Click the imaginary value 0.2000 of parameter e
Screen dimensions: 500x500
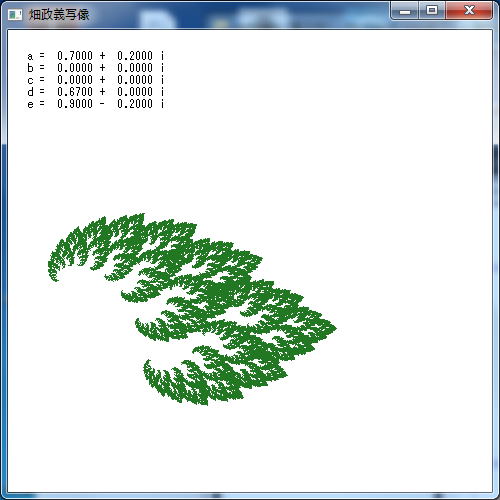coord(135,104)
